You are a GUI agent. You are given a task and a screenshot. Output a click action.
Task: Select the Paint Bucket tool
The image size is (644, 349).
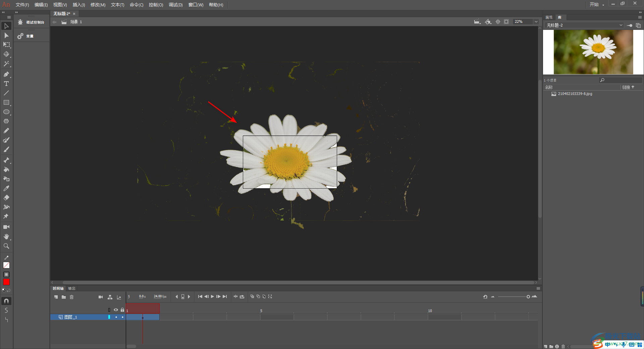coord(6,169)
